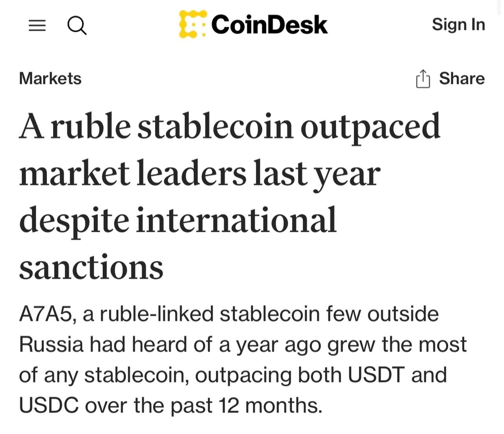Click the CoinDesk wordmark to go home

(x=269, y=24)
